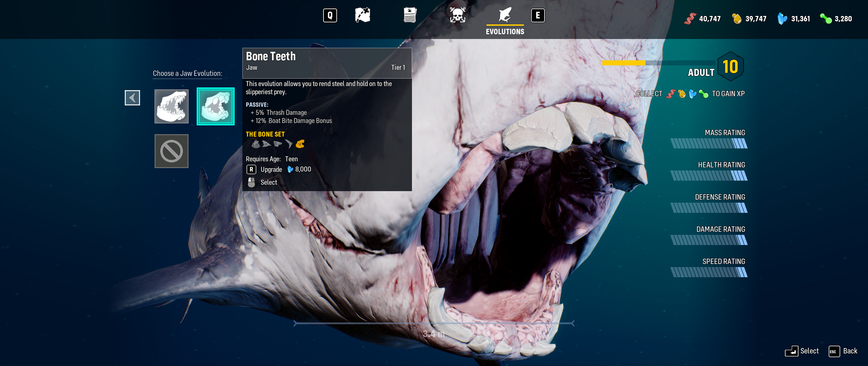Screen dimensions: 868x366
Task: Click "+ 12% Boat Bite Damage Bonus" line
Action: pyautogui.click(x=291, y=121)
